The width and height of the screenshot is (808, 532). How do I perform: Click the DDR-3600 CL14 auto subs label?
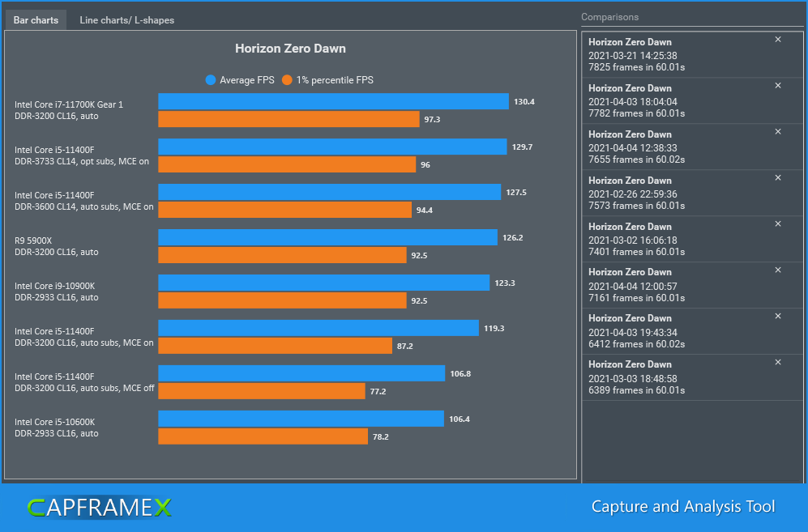84,206
